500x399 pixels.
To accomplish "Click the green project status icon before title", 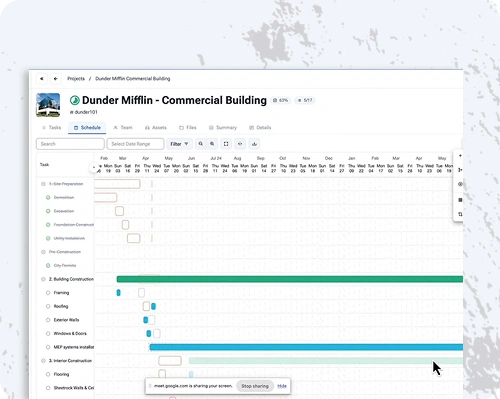I will coord(75,100).
